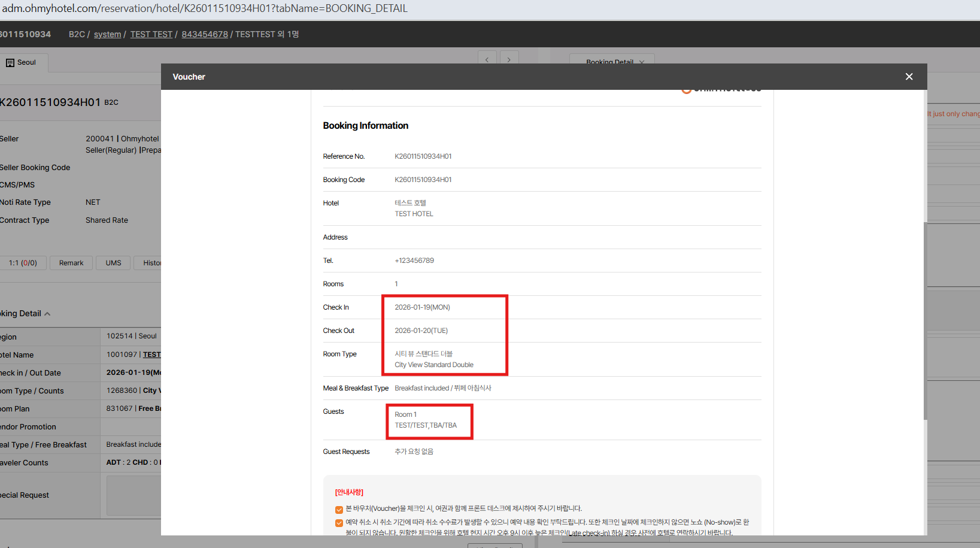This screenshot has height=548, width=980.
Task: Click the Special Request text box
Action: [134, 495]
